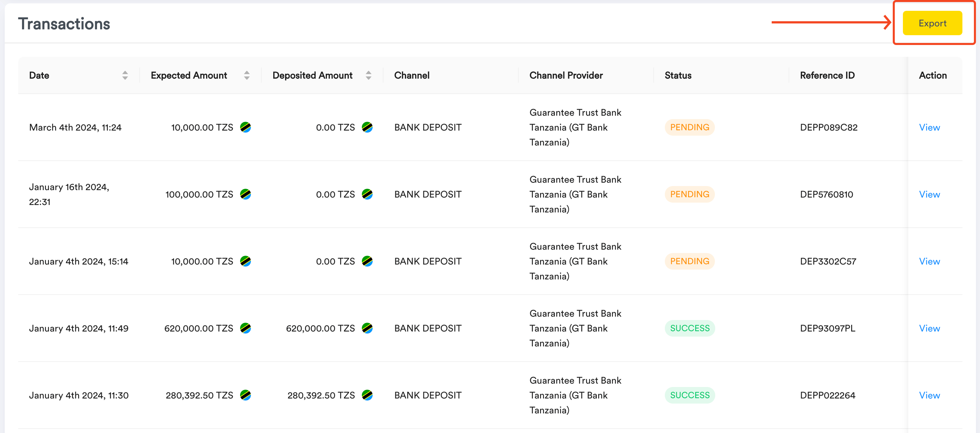The width and height of the screenshot is (980, 433).
Task: Click Tanzania flag beside 100,000.00 TZS expected
Action: point(246,195)
